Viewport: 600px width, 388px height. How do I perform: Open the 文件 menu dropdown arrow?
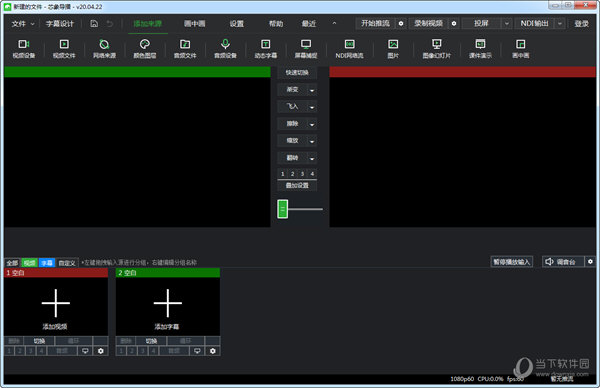[33, 24]
